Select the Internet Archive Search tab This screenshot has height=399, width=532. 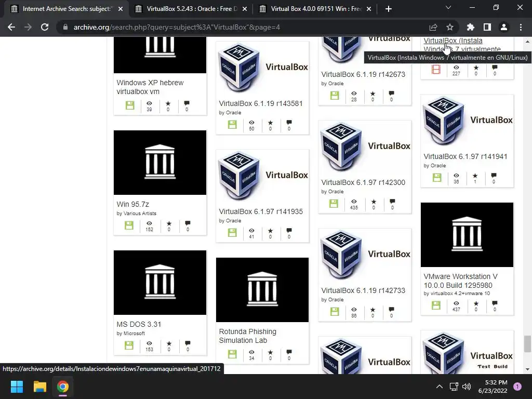(66, 9)
